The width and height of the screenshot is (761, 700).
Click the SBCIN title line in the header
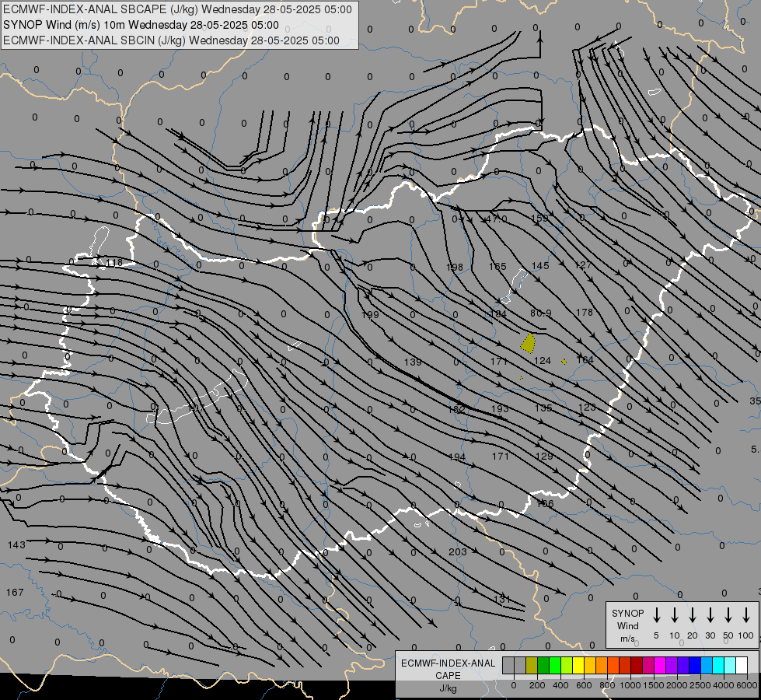click(x=171, y=40)
